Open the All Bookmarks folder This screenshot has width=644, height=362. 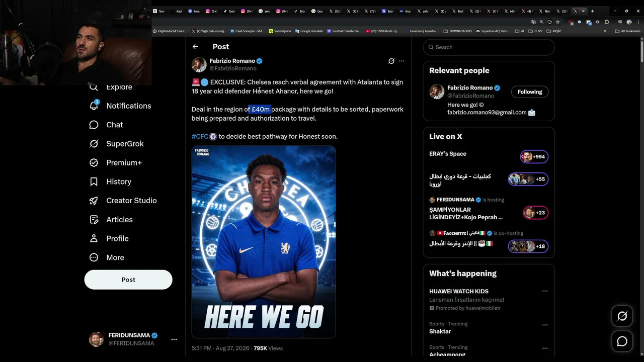pyautogui.click(x=627, y=31)
